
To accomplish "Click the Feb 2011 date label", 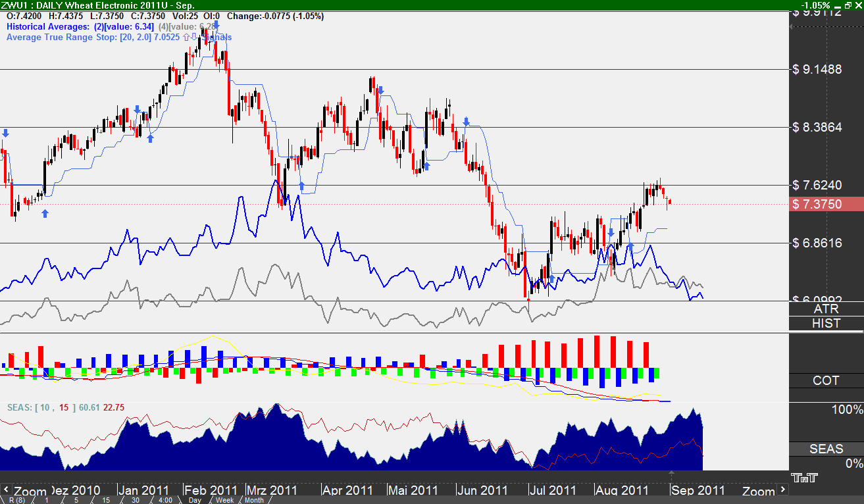I will coord(210,491).
